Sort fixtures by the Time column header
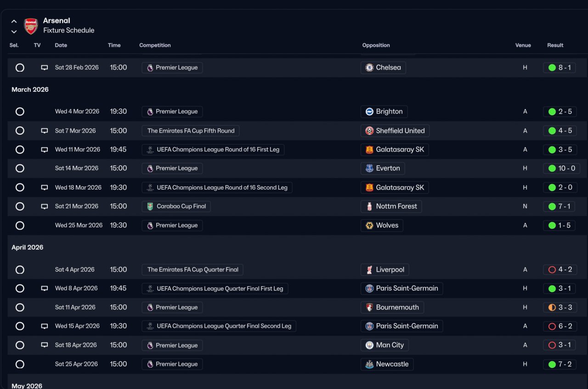 pyautogui.click(x=114, y=45)
